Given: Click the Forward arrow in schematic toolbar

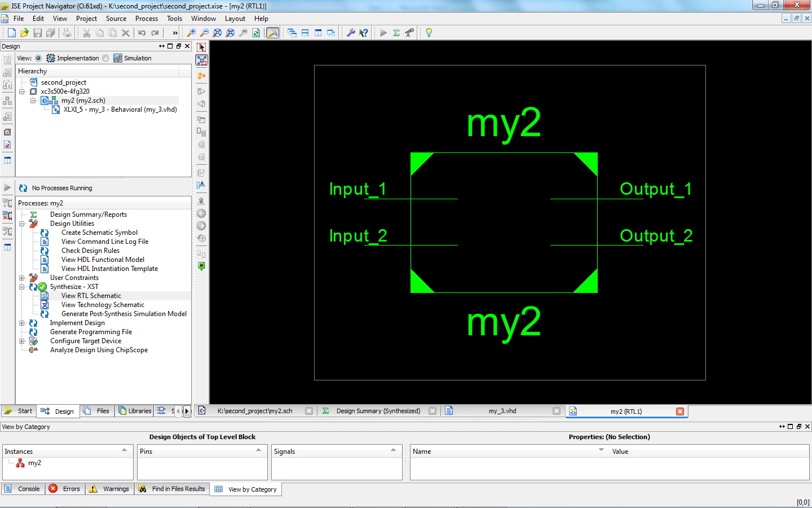Looking at the screenshot, I should (x=201, y=226).
